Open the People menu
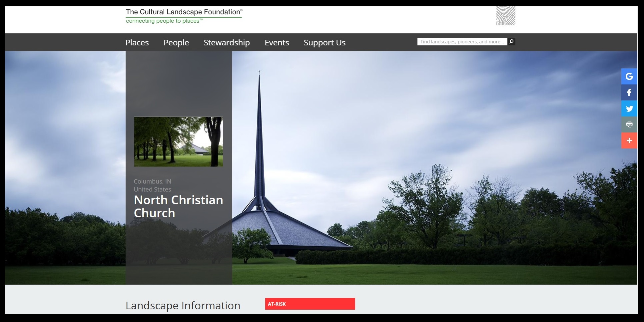This screenshot has height=322, width=644. pos(176,42)
